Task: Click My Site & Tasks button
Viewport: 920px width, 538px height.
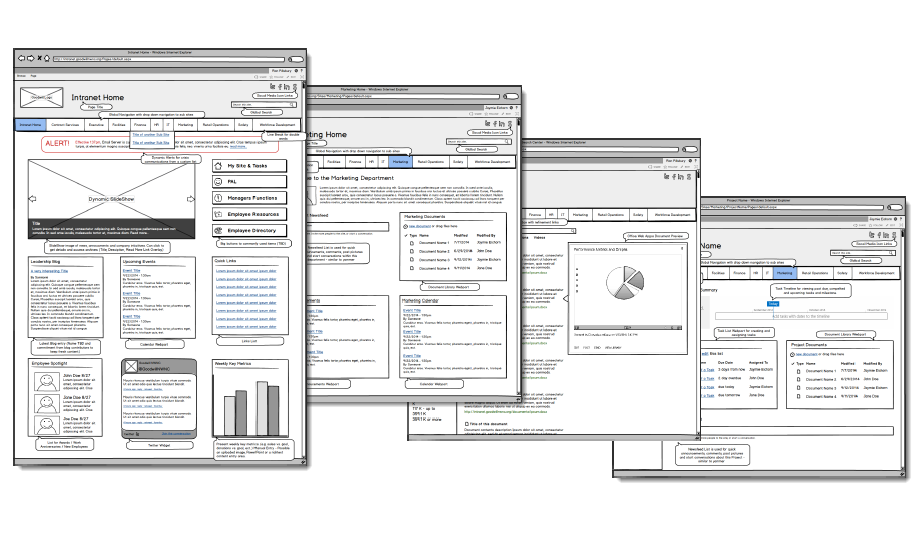Action: [249, 166]
